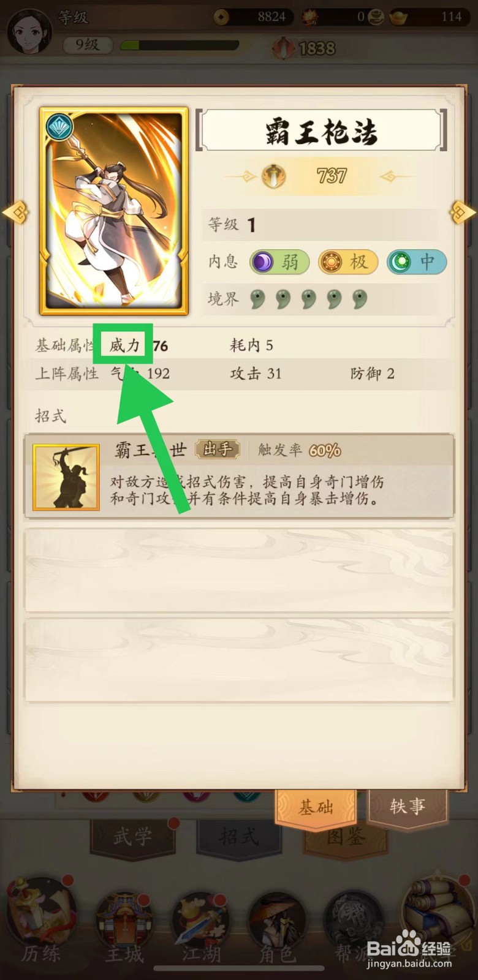Tap the sword power icon beside 737
Image resolution: width=478 pixels, height=980 pixels.
click(274, 176)
